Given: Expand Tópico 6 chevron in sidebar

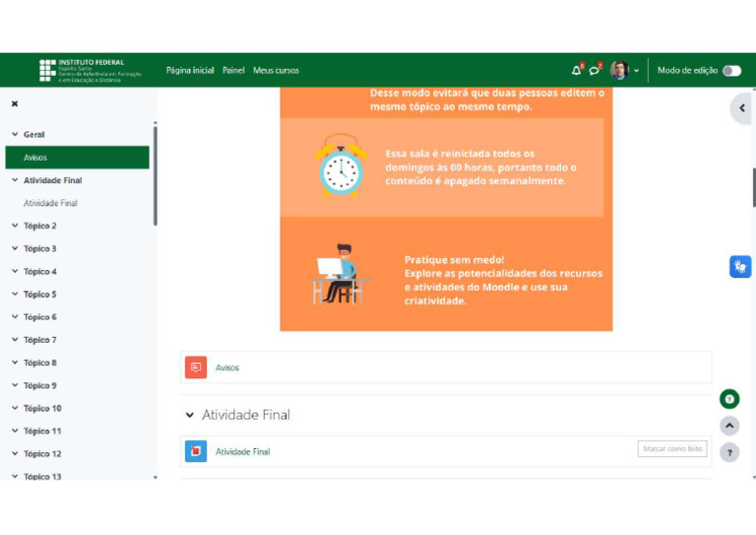Looking at the screenshot, I should [15, 317].
